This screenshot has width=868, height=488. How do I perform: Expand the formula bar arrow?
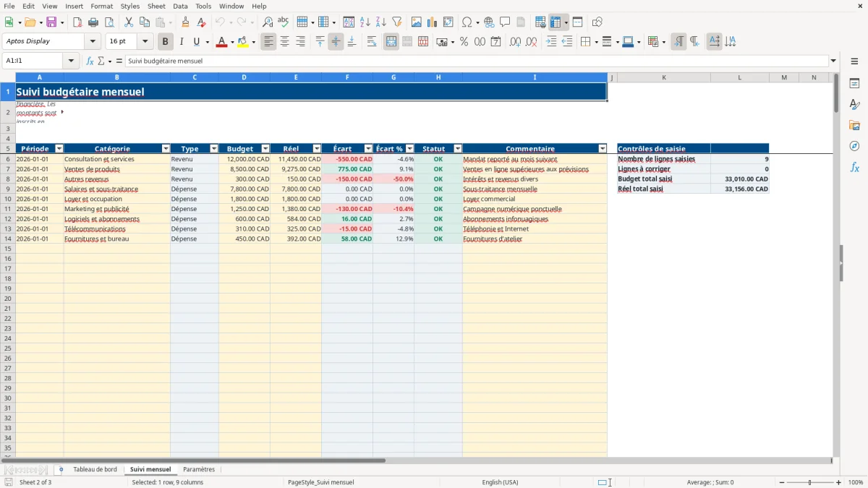pyautogui.click(x=833, y=61)
